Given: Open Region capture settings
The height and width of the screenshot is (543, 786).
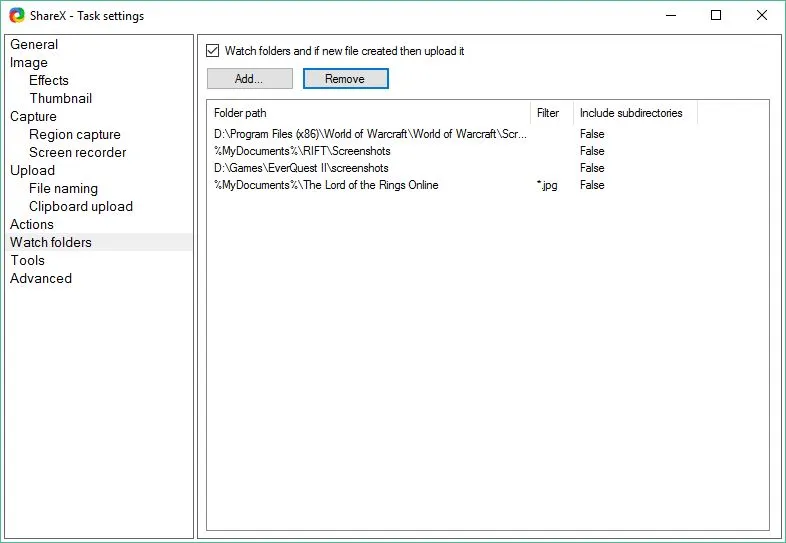Looking at the screenshot, I should (x=75, y=134).
